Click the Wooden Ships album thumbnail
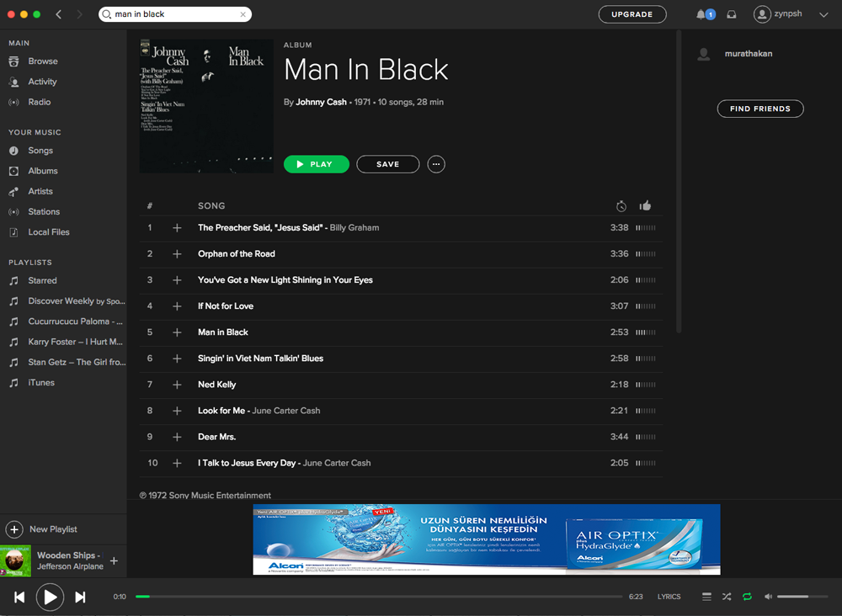 (x=15, y=561)
